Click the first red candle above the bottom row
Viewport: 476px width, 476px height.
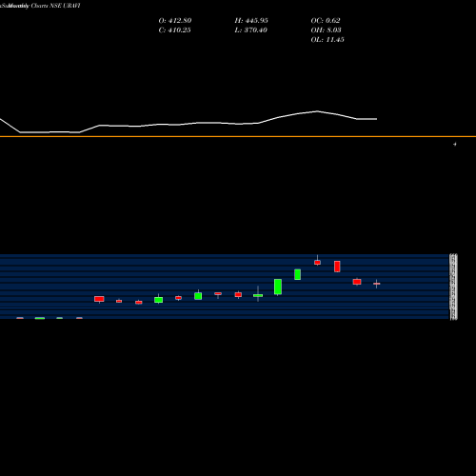tap(99, 299)
